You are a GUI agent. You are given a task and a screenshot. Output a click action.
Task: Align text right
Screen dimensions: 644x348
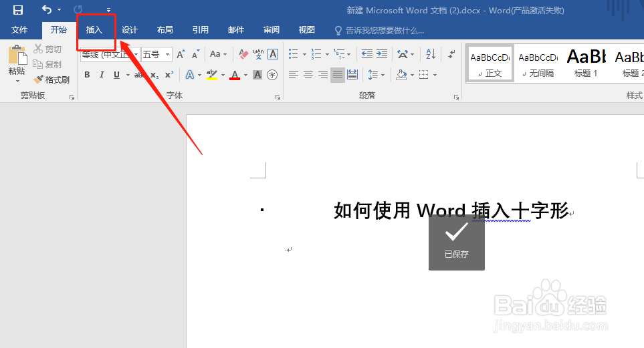(x=323, y=75)
